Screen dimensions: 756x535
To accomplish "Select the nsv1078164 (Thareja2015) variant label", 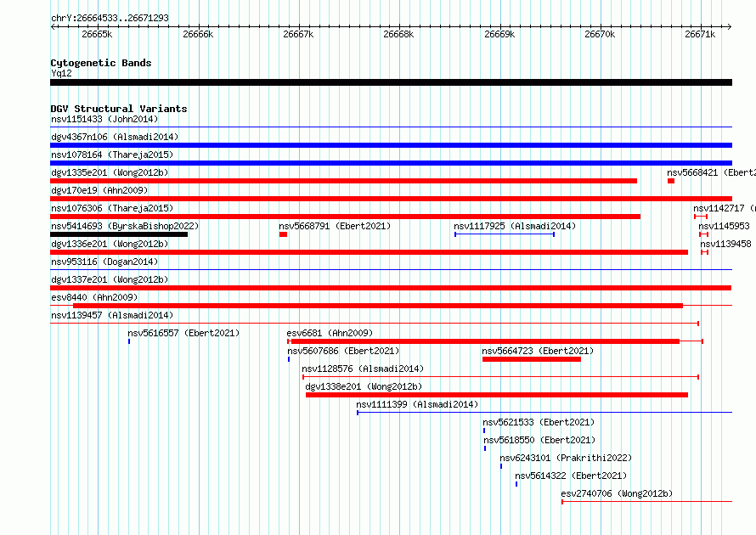I will (x=112, y=155).
